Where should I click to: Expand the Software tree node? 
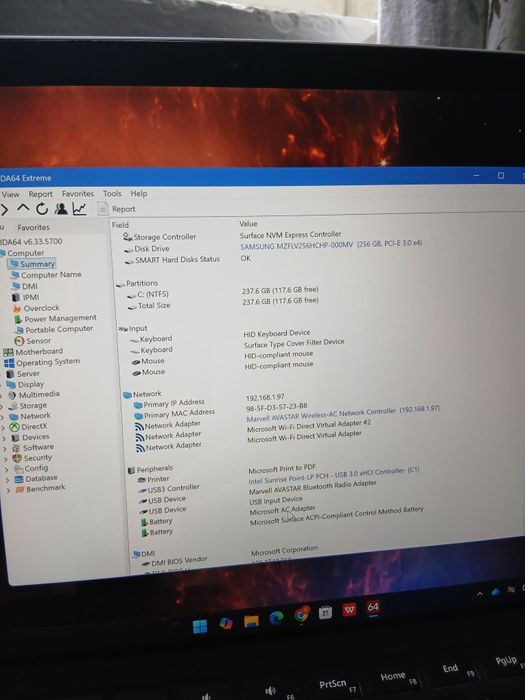click(4, 448)
